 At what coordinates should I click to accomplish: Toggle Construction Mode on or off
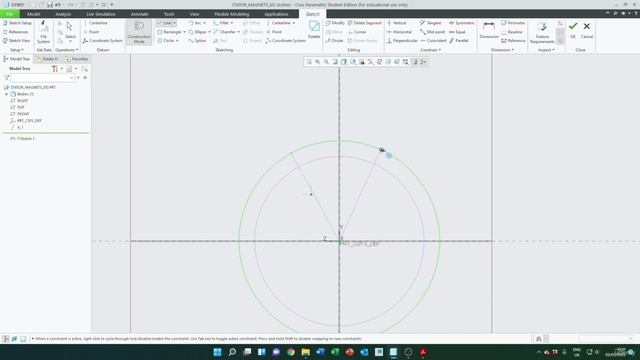coord(139,32)
